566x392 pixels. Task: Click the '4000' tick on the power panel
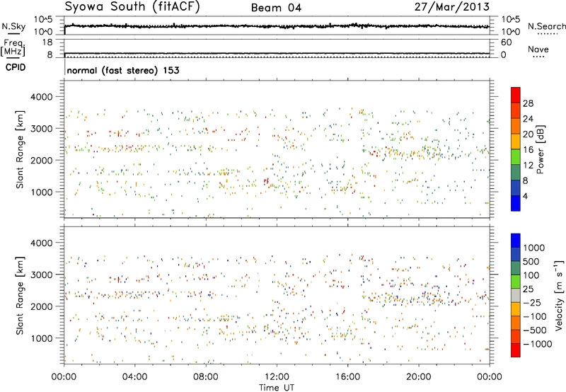42,97
